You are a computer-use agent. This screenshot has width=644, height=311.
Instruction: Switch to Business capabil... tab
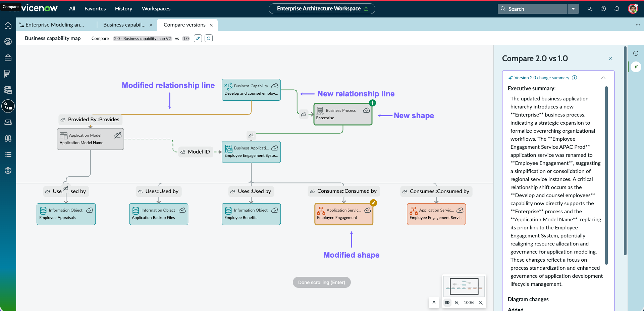(x=124, y=25)
